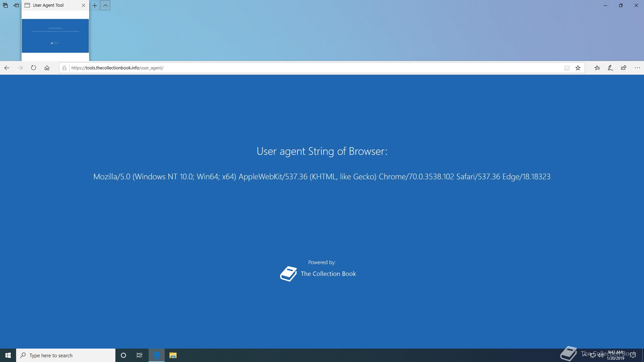Open Cortana from the taskbar
Screen dimensions: 644x362
(x=123, y=355)
